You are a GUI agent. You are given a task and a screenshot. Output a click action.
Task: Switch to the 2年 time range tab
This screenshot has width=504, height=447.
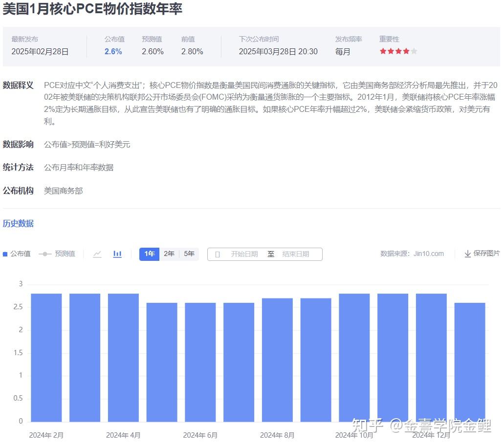click(169, 254)
